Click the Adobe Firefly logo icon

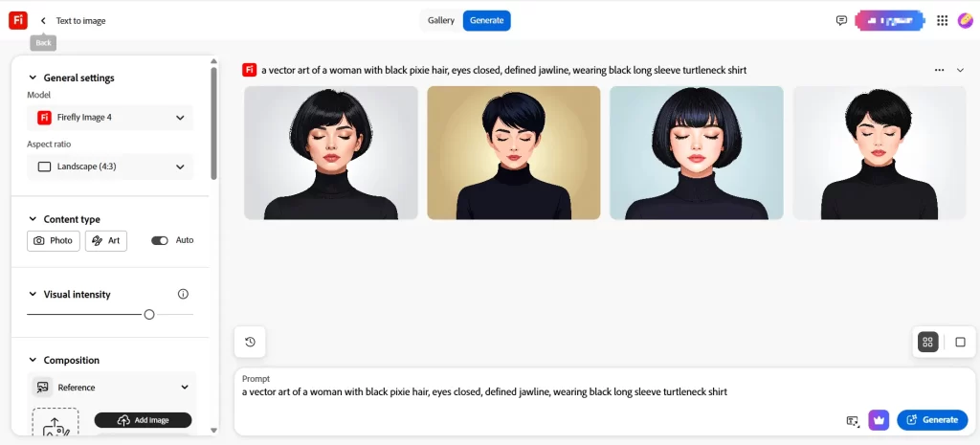[18, 20]
